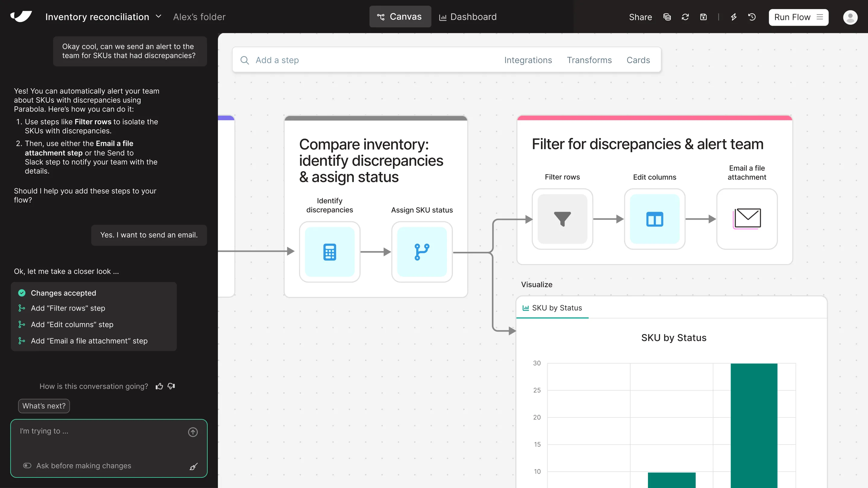Send chat message with arrow icon

click(193, 432)
